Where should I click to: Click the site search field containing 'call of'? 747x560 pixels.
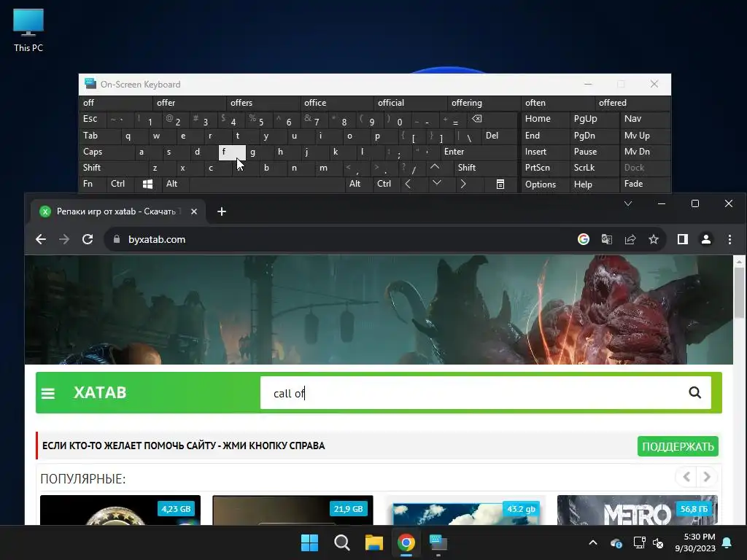(472, 393)
